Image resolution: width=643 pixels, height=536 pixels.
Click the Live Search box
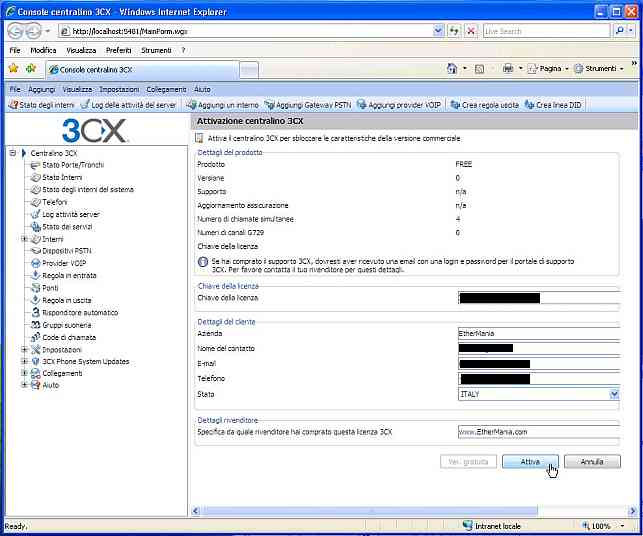[x=546, y=31]
